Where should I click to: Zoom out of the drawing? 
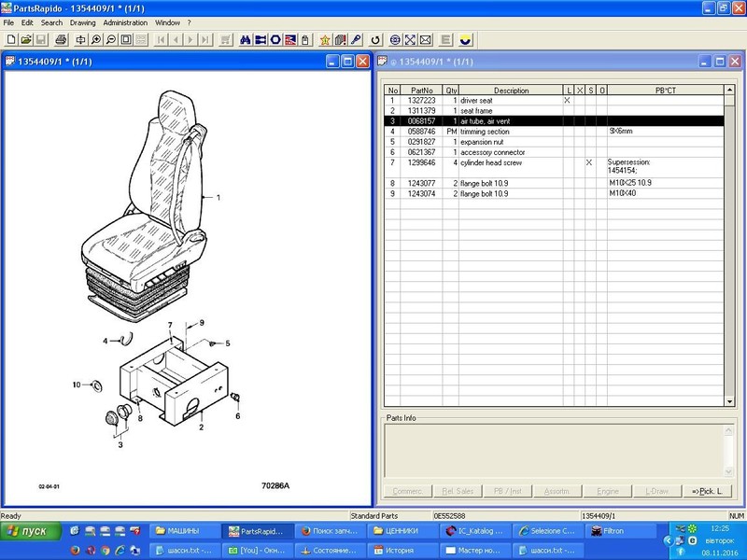pos(110,40)
